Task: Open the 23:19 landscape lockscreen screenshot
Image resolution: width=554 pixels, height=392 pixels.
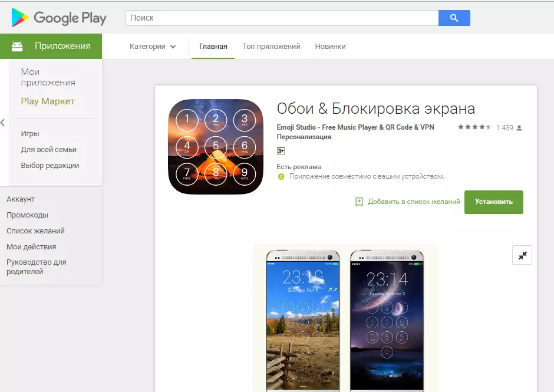Action: click(303, 321)
